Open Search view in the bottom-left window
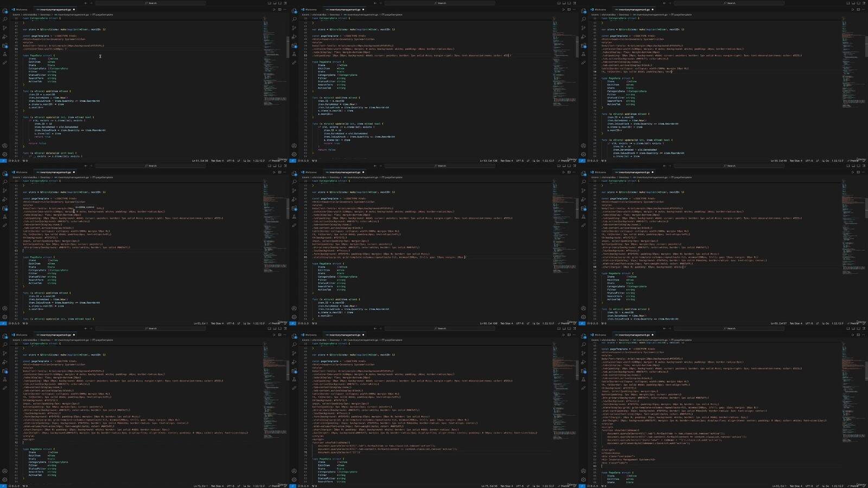Viewport: 868px width, 488px height. point(5,345)
